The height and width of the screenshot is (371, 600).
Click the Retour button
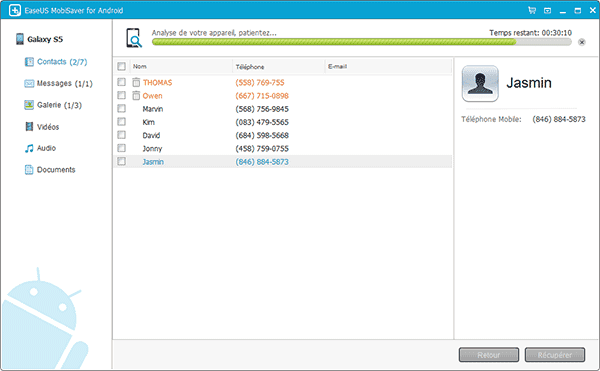click(489, 355)
